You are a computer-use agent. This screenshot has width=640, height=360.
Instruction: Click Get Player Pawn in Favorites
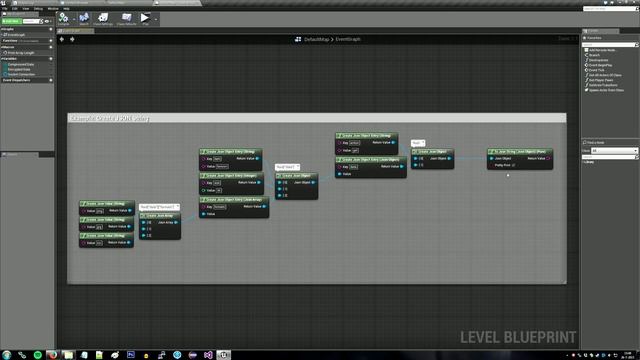coord(601,80)
